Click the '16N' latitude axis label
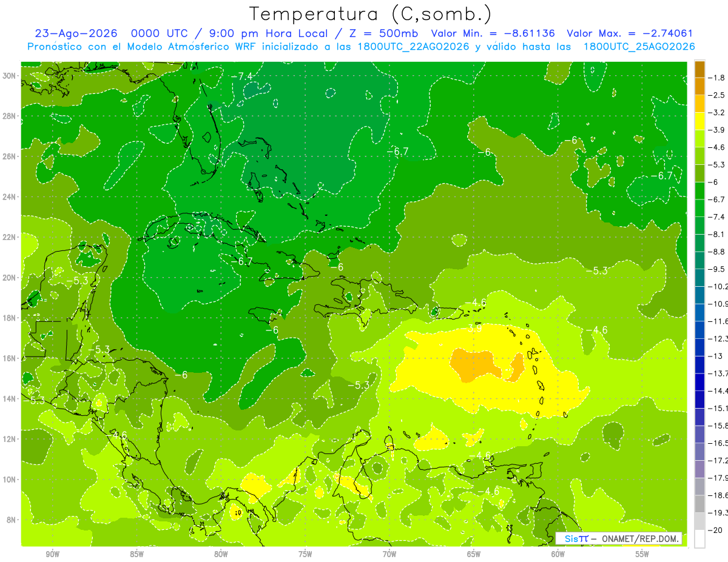This screenshot has height=562, width=728. click(9, 358)
